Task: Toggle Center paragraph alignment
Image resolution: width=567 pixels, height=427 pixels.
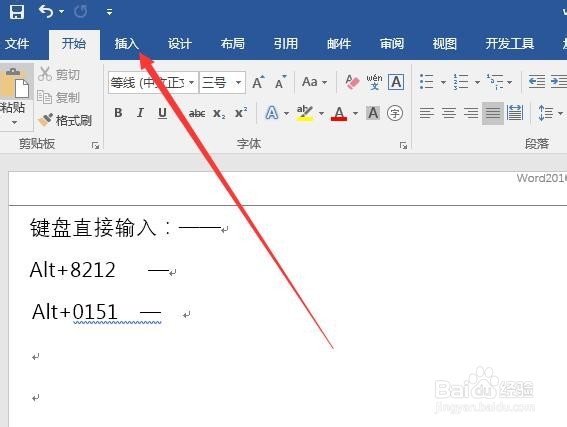Action: pyautogui.click(x=449, y=113)
